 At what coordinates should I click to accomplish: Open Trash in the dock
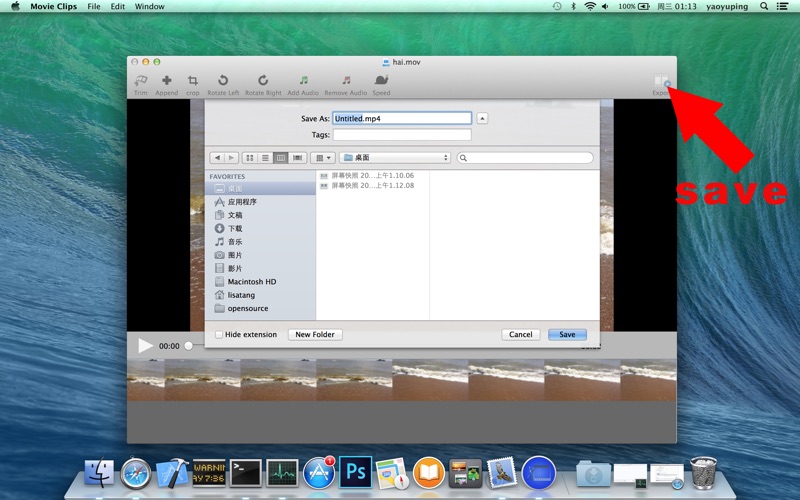tap(704, 473)
